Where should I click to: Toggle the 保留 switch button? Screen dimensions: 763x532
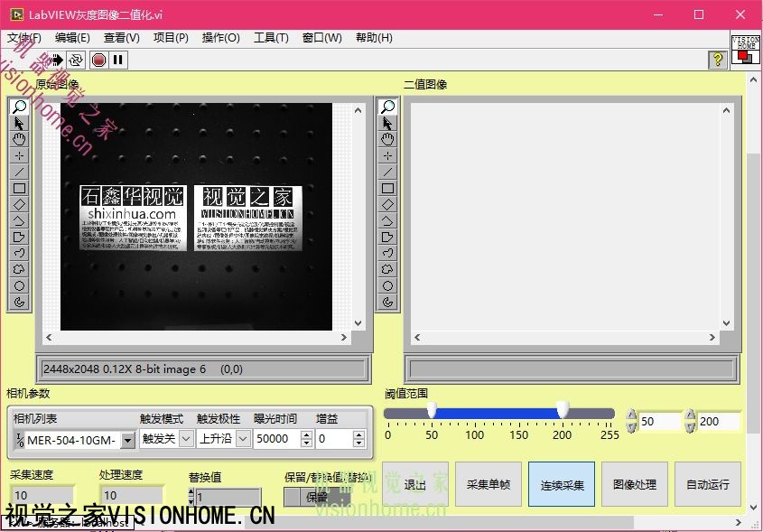coord(316,497)
